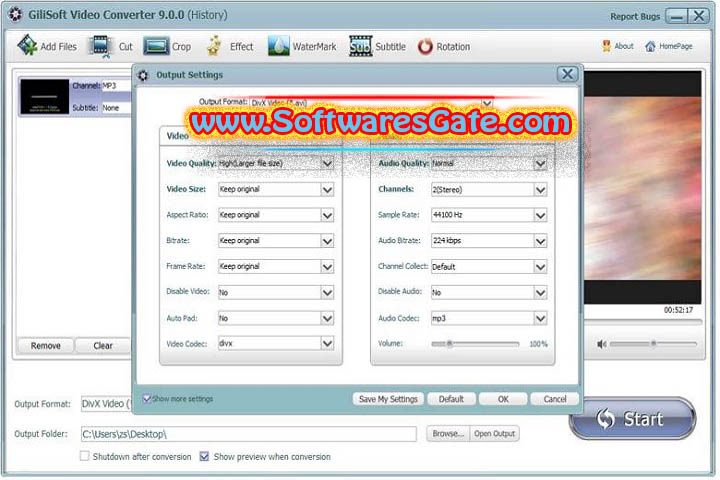The width and height of the screenshot is (720, 480).
Task: Click the Cancel button
Action: tap(555, 399)
